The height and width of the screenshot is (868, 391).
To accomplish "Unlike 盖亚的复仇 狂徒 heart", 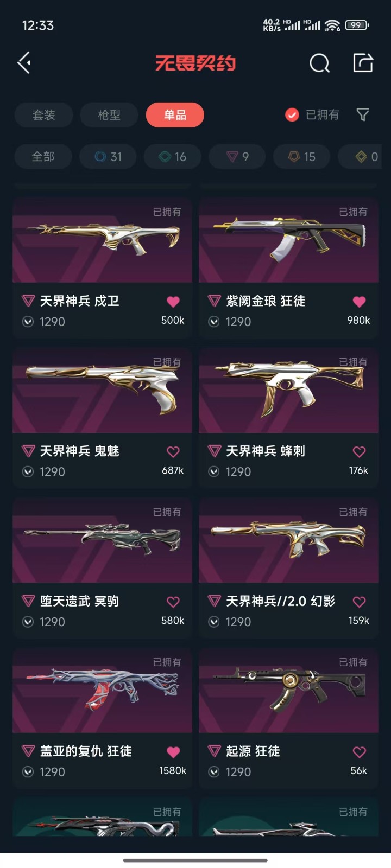I will [x=173, y=752].
